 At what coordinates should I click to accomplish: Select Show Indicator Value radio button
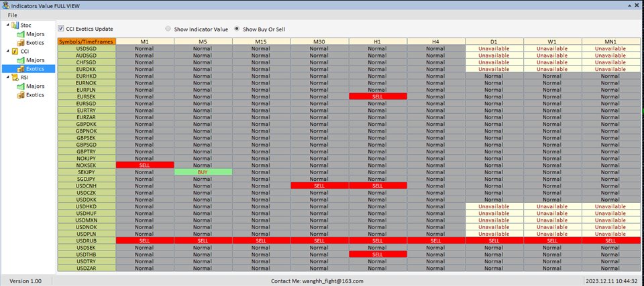click(168, 29)
